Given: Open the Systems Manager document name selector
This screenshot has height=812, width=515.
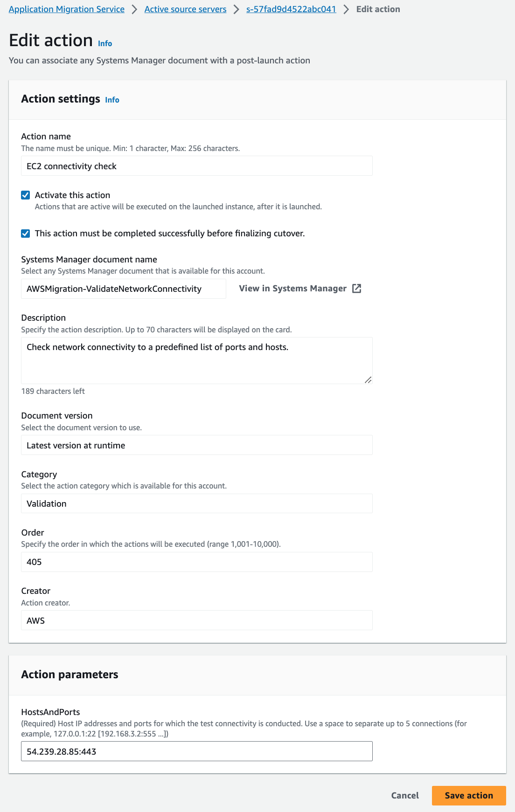Looking at the screenshot, I should [123, 289].
